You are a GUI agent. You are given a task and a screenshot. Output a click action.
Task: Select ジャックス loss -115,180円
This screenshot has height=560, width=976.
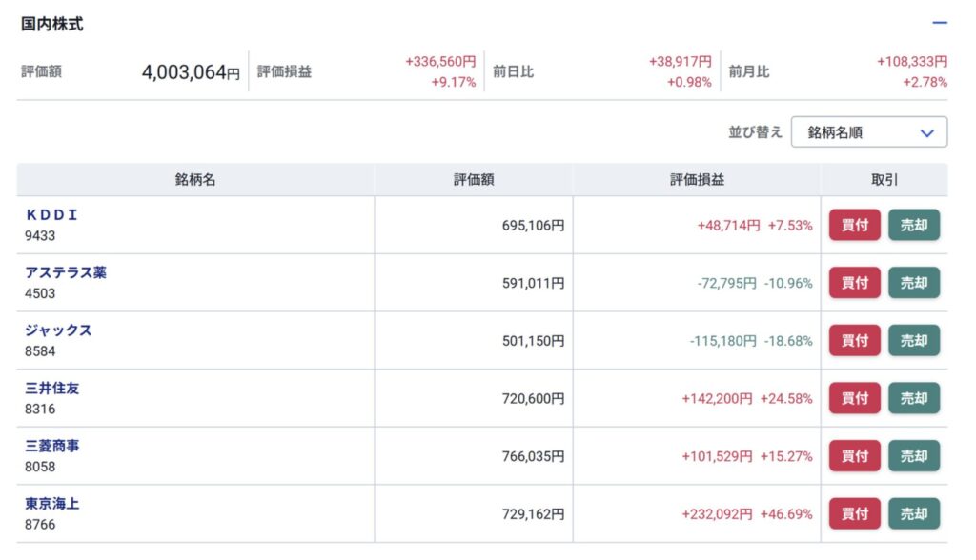click(723, 341)
